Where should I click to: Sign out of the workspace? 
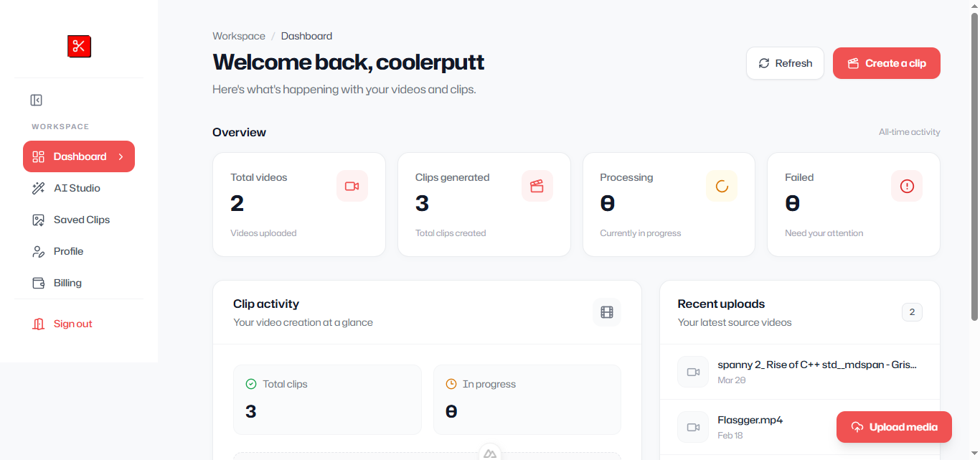click(x=79, y=324)
